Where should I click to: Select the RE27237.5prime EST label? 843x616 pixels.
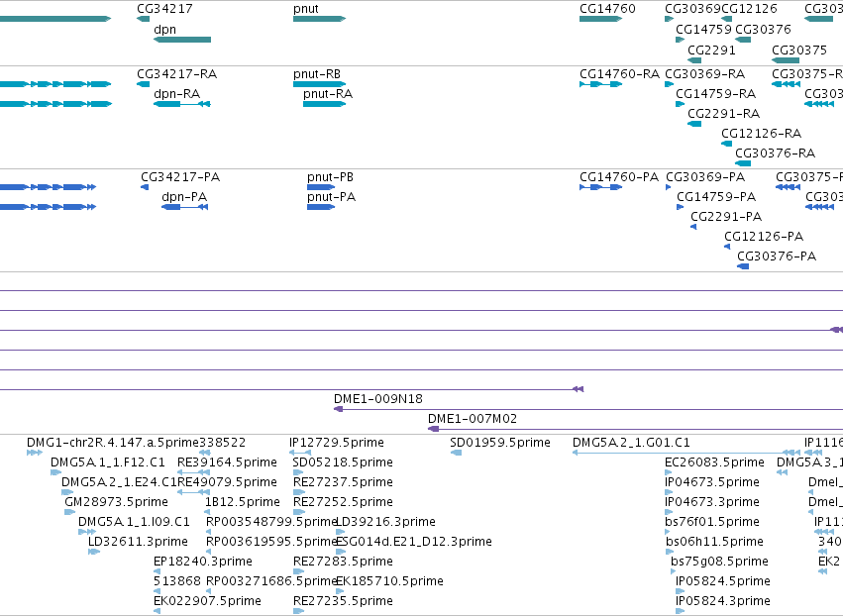(x=343, y=482)
